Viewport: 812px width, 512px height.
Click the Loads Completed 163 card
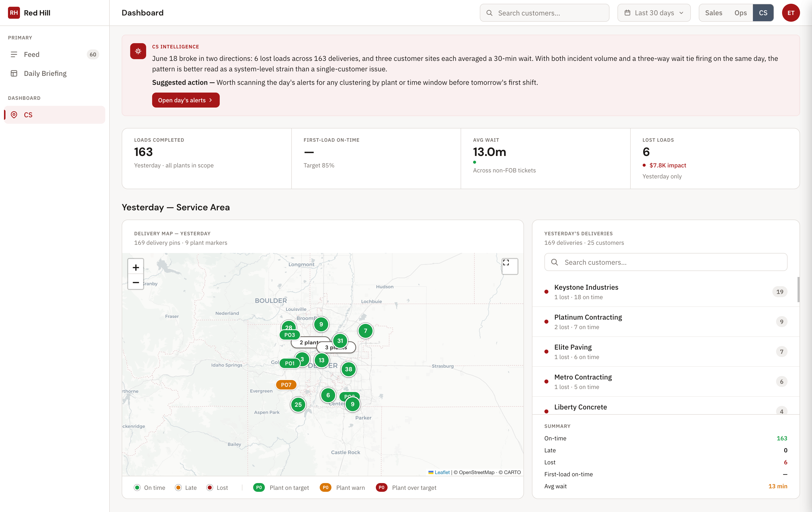coord(207,158)
